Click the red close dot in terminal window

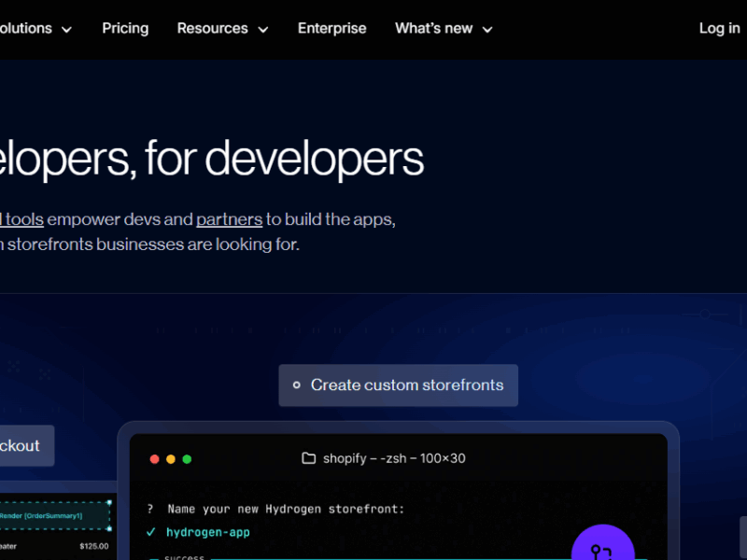click(x=155, y=459)
